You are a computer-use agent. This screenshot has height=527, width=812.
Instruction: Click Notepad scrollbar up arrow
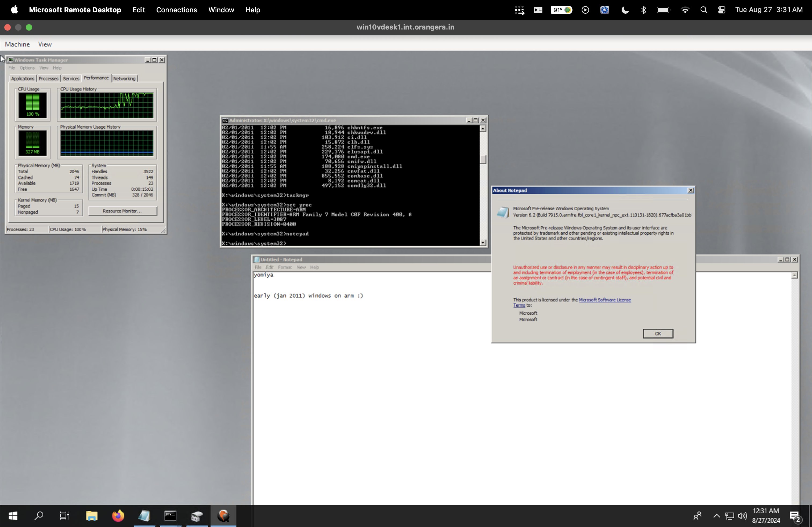pos(795,275)
